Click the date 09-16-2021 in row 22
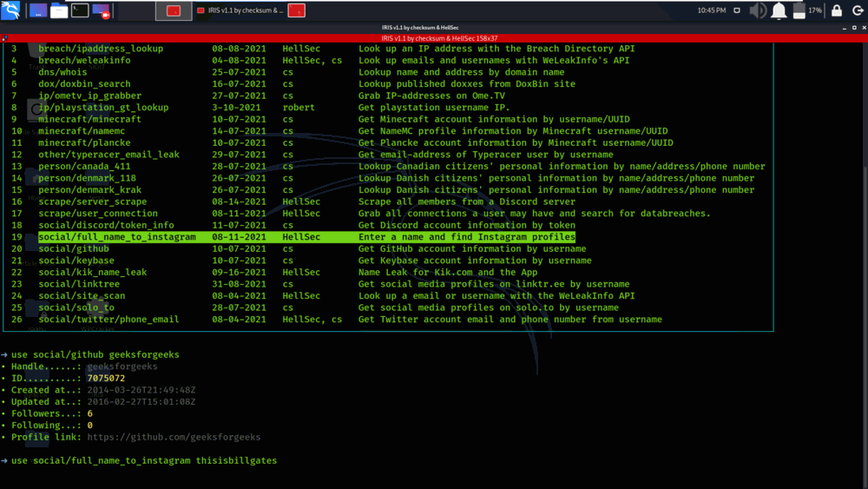The height and width of the screenshot is (489, 868). (240, 273)
